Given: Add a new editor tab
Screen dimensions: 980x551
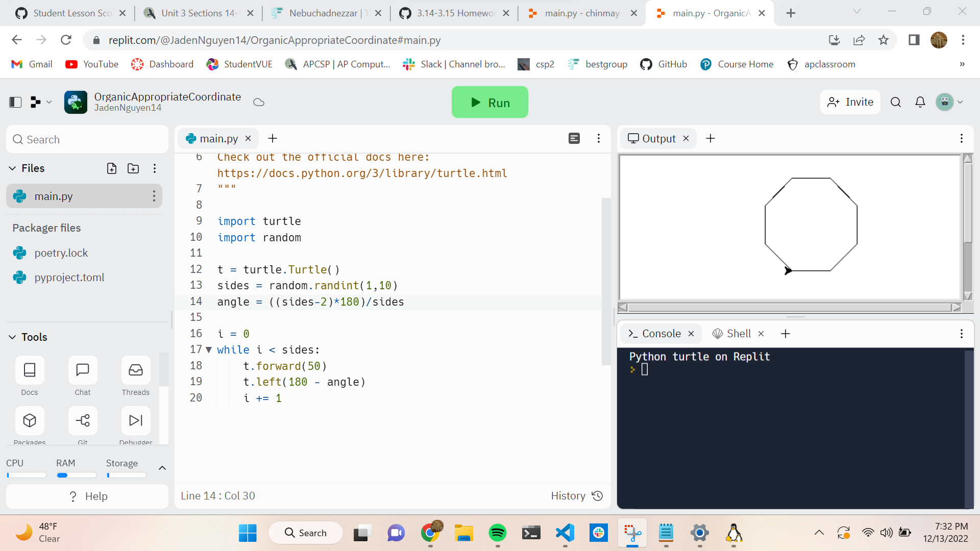Looking at the screenshot, I should [x=273, y=138].
